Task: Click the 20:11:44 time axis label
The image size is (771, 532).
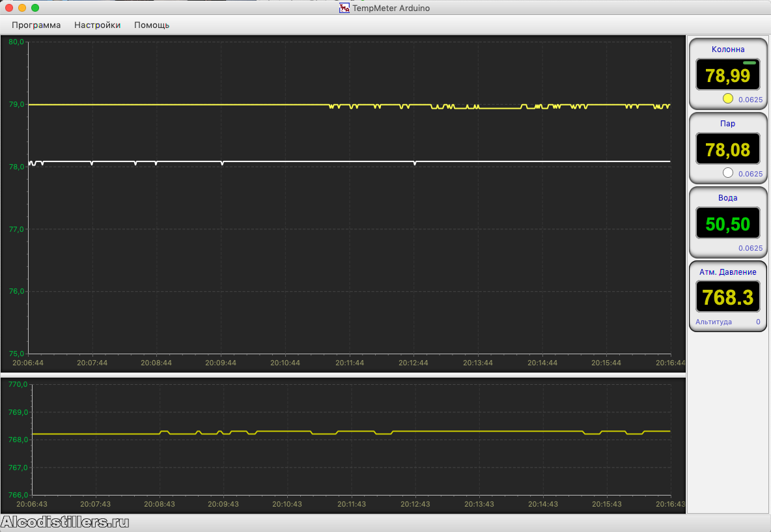Action: coord(350,363)
